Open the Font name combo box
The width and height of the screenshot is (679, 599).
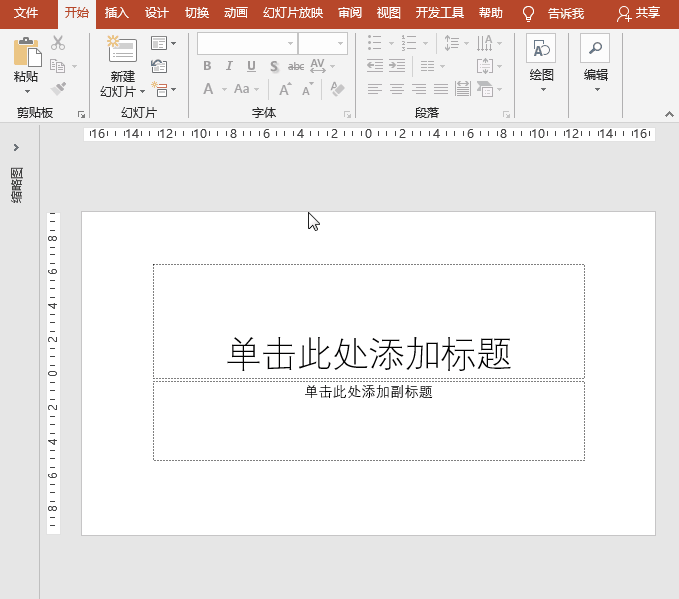click(247, 43)
